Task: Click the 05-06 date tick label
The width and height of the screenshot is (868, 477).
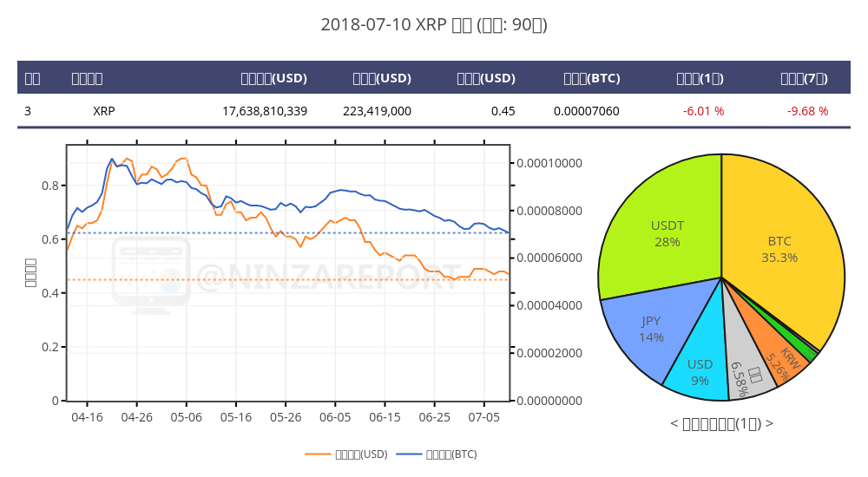Action: 186,417
